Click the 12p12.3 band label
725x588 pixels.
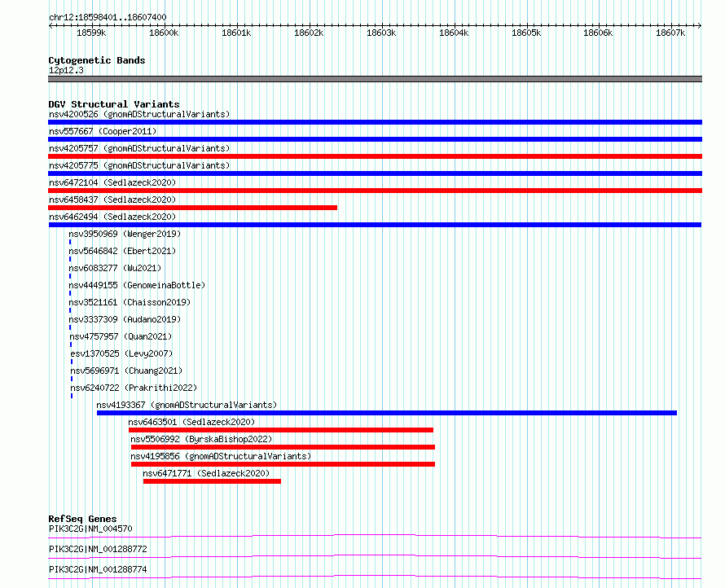[x=66, y=70]
